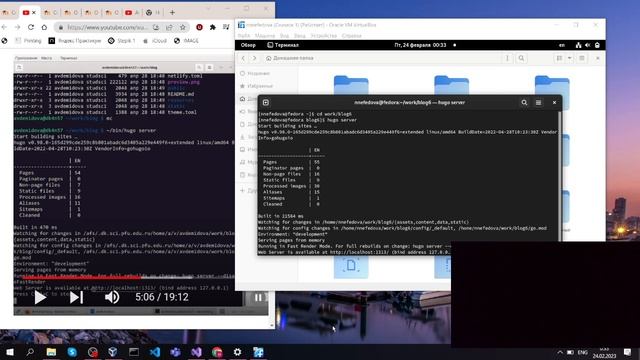Open the IMAGE bookmark
The image size is (640, 360).
click(187, 41)
